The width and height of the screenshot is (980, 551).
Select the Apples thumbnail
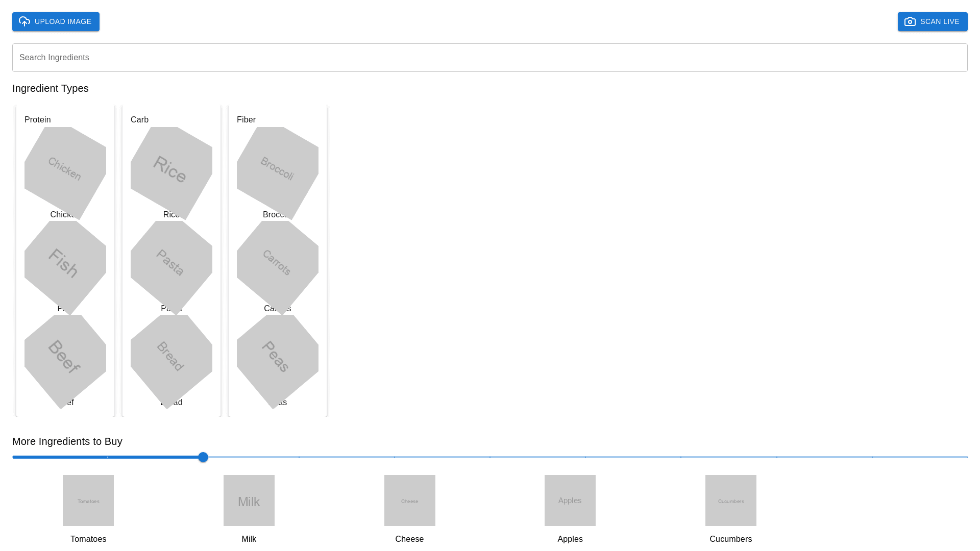(570, 500)
